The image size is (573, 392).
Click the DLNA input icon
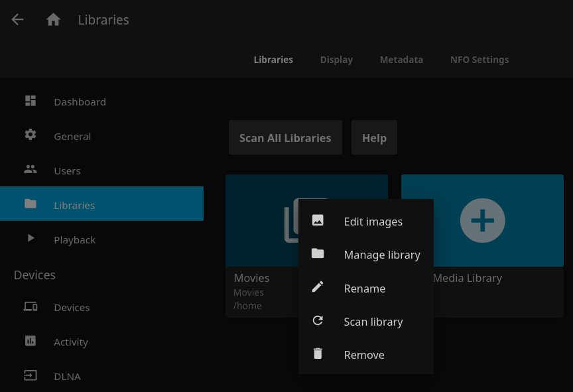point(31,375)
